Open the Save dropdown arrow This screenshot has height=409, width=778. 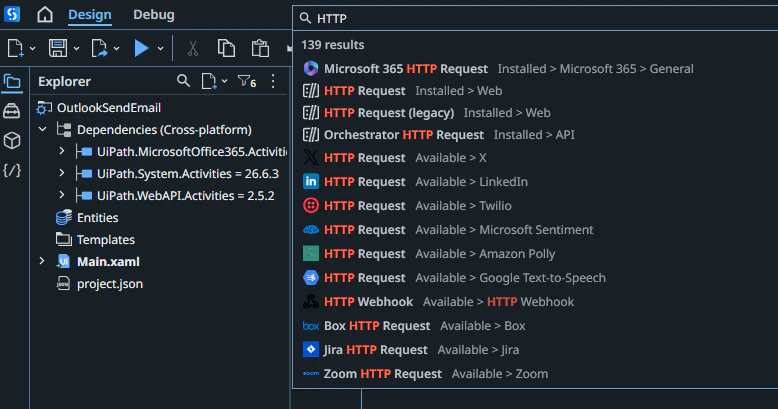(76, 49)
